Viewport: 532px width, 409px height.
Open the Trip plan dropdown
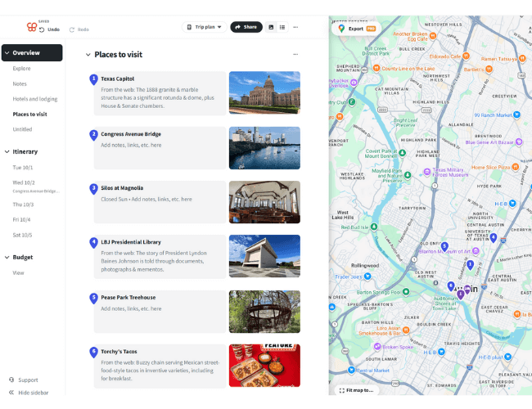coord(204,27)
